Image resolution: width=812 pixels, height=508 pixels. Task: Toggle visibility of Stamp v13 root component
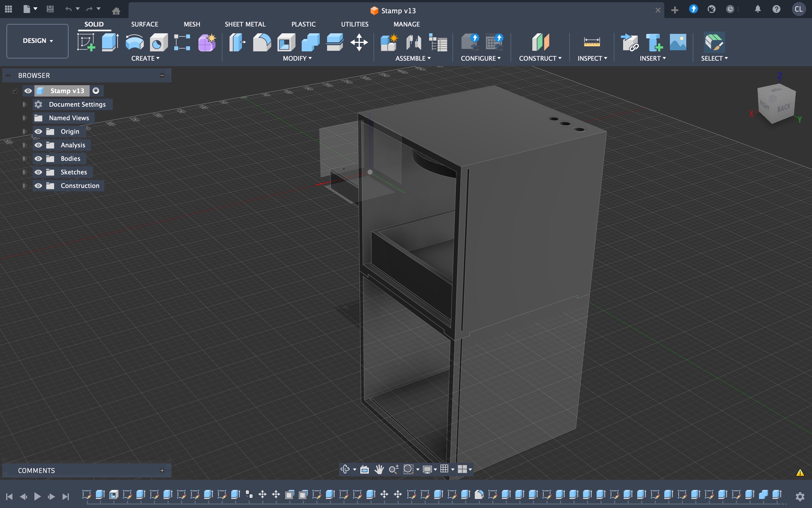28,91
